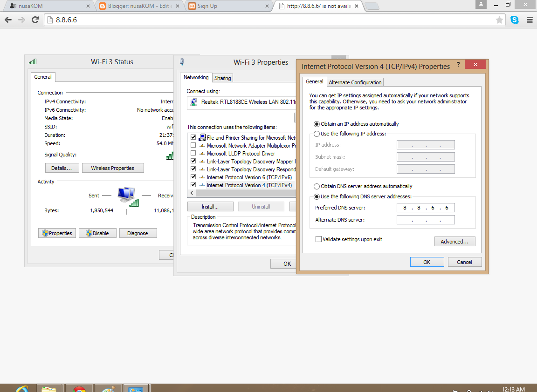Select the Microsoft LLDP Protocol Driver row text
Image resolution: width=537 pixels, height=392 pixels.
point(241,154)
